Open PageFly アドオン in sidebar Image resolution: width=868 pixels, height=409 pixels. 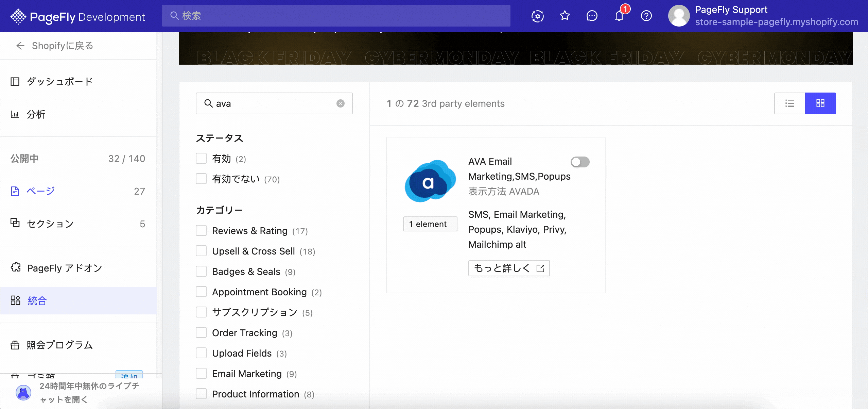78,268
